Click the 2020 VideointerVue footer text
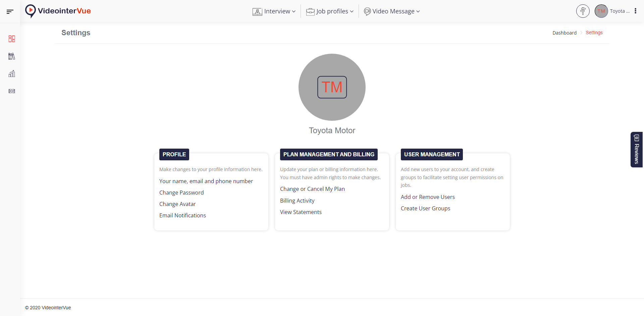The height and width of the screenshot is (316, 644). (48, 308)
